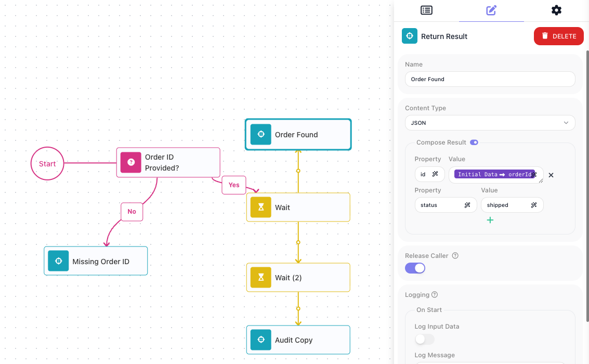This screenshot has height=364, width=589.
Task: Select the Missing Order ID node
Action: [x=96, y=261]
